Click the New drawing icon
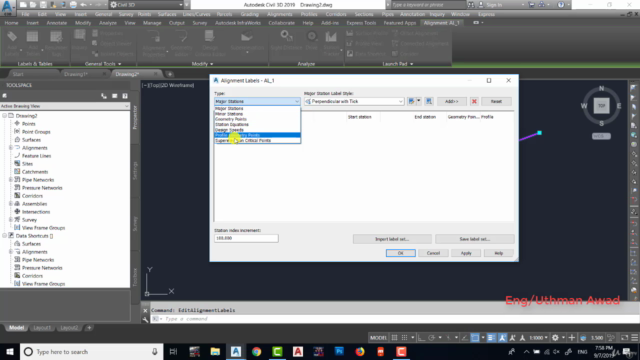This screenshot has height=360, width=640. point(23,5)
